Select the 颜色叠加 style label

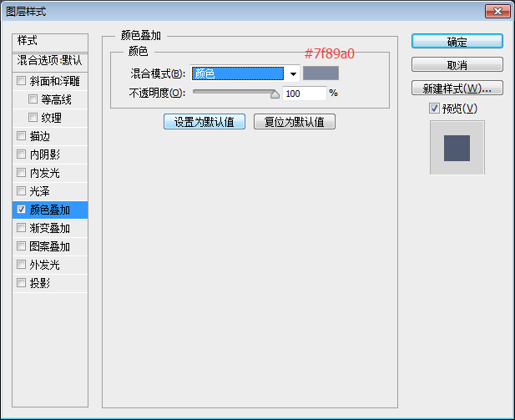click(49, 210)
